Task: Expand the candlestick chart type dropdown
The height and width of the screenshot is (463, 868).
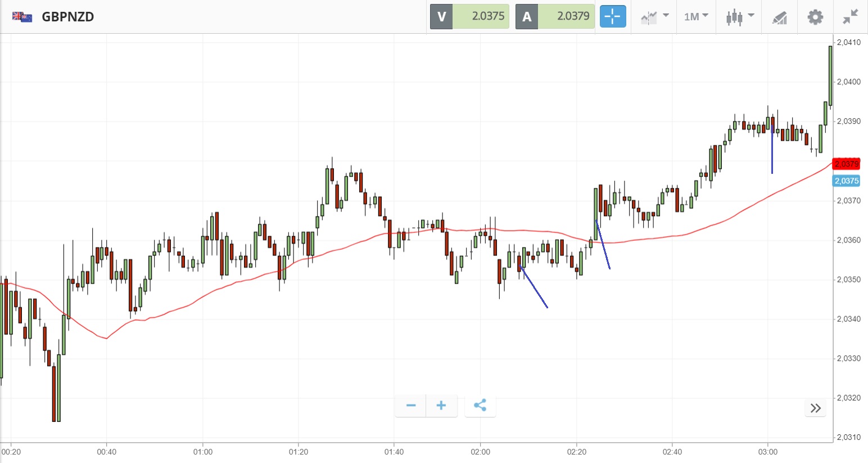Action: click(739, 16)
